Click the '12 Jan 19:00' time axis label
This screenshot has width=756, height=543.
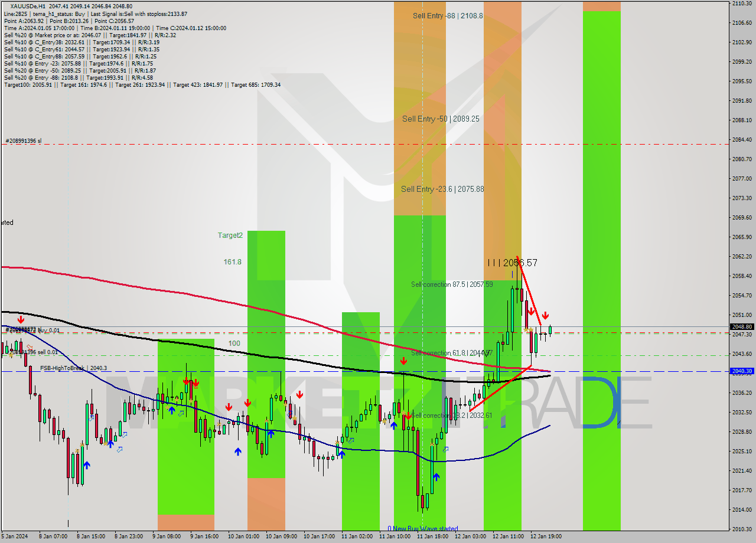click(546, 537)
